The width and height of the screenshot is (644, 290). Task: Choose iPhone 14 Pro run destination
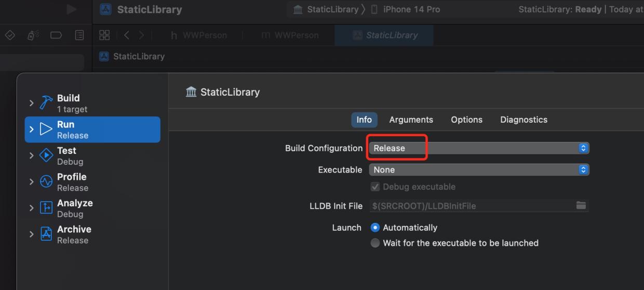(x=406, y=9)
